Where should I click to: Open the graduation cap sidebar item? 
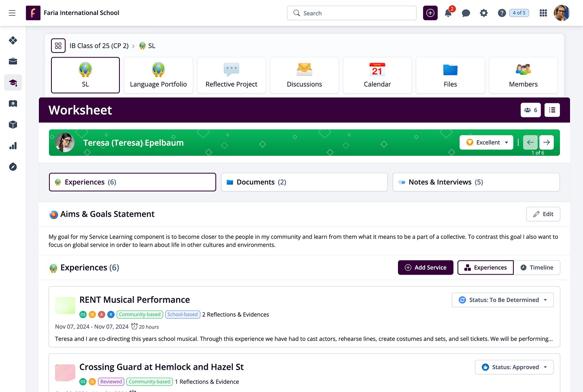click(x=13, y=83)
